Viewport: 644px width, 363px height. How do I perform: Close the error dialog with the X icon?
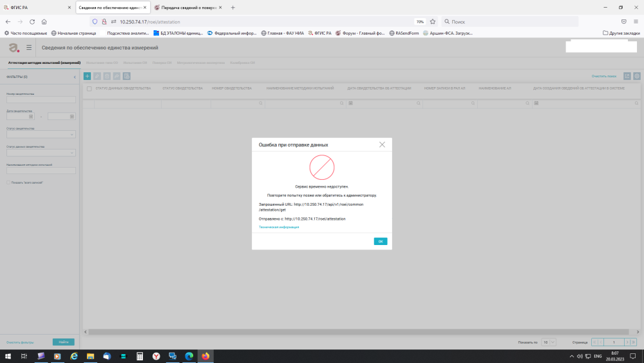coord(382,144)
